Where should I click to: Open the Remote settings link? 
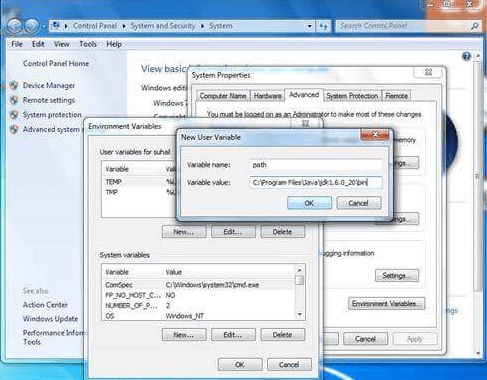click(x=49, y=100)
